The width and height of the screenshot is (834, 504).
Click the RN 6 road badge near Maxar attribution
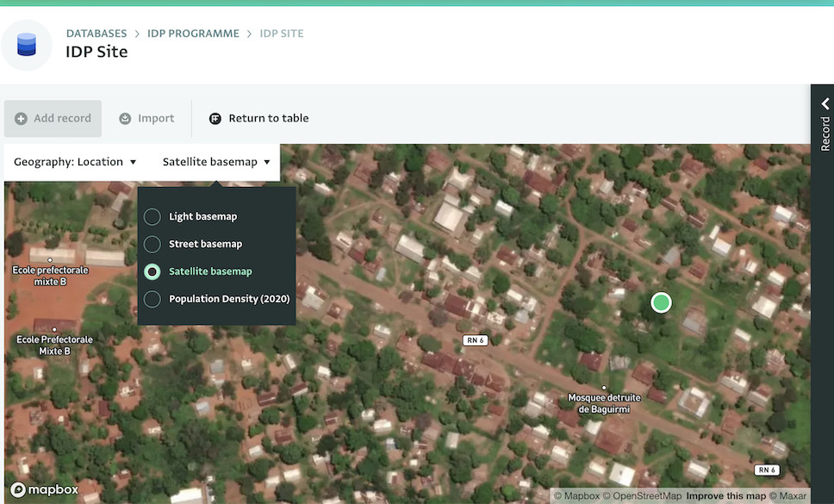[x=767, y=470]
